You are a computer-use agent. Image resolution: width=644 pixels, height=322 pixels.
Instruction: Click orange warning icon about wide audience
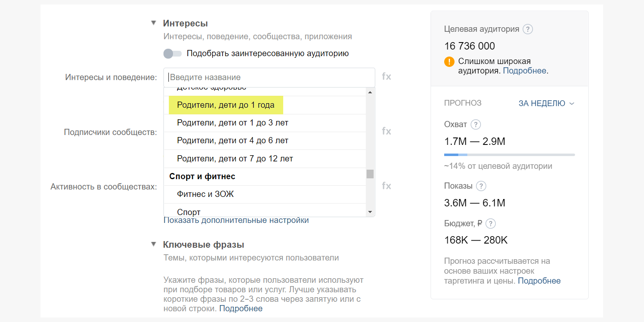[x=449, y=62]
